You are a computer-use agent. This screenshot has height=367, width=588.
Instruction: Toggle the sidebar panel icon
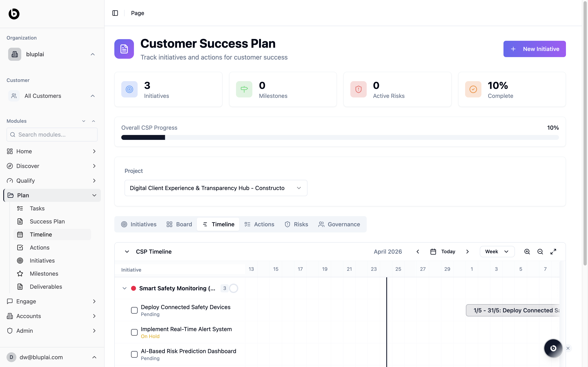pos(115,13)
